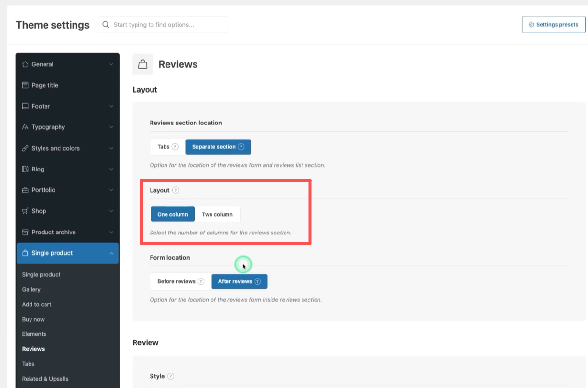Open Add to cart settings item
The height and width of the screenshot is (388, 588).
[x=37, y=304]
